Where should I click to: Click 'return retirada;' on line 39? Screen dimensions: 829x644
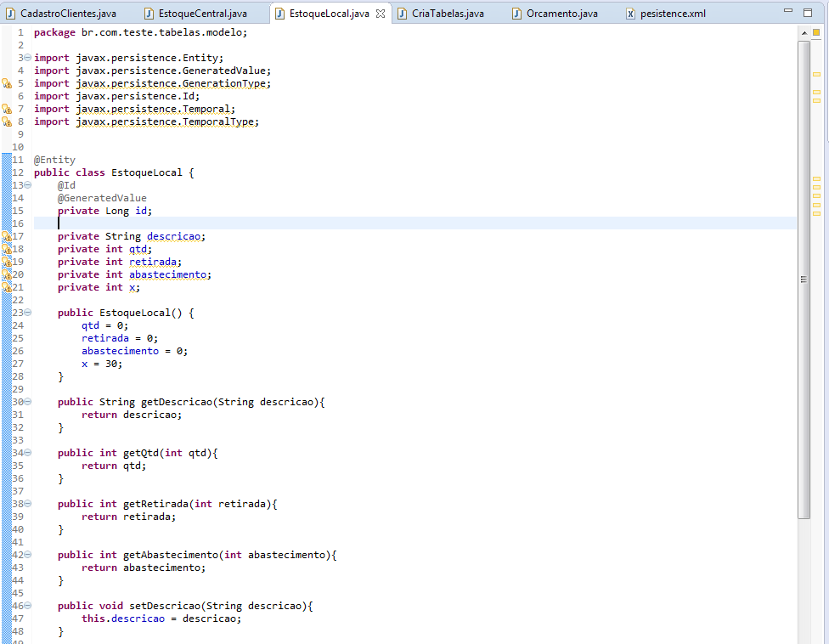[x=128, y=517]
